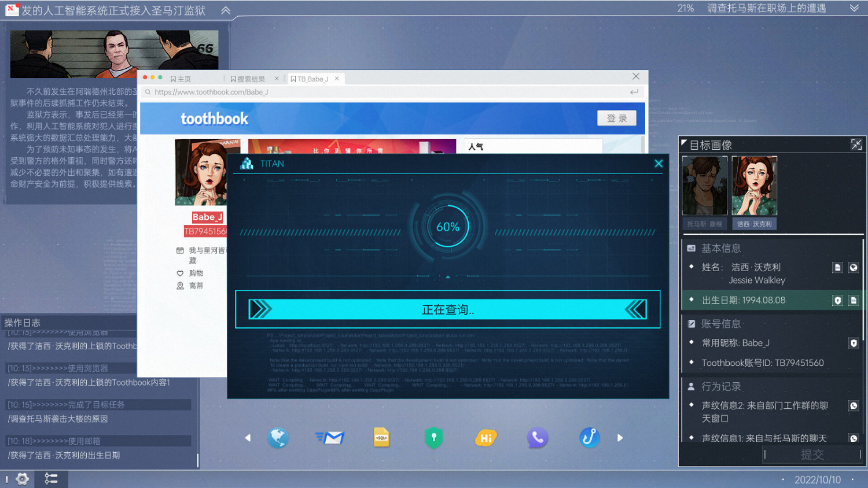The width and height of the screenshot is (868, 488).
Task: Launch the blue fishing hook app
Action: click(x=589, y=438)
